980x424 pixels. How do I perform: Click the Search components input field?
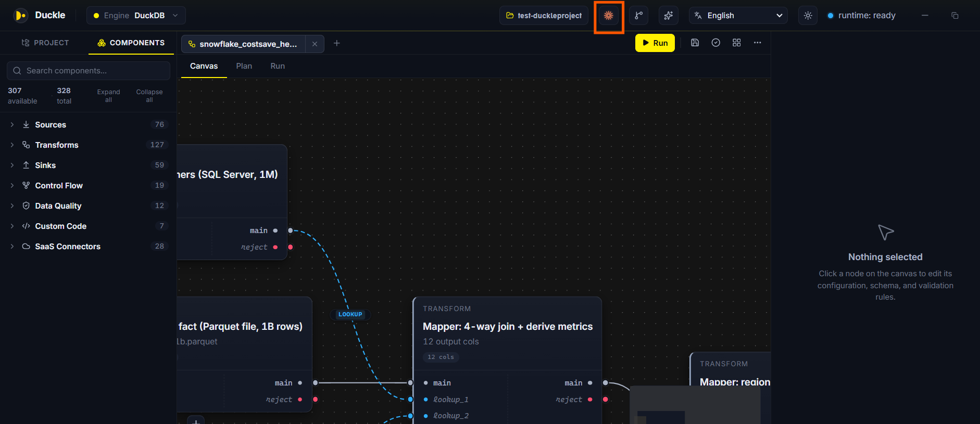pyautogui.click(x=89, y=71)
